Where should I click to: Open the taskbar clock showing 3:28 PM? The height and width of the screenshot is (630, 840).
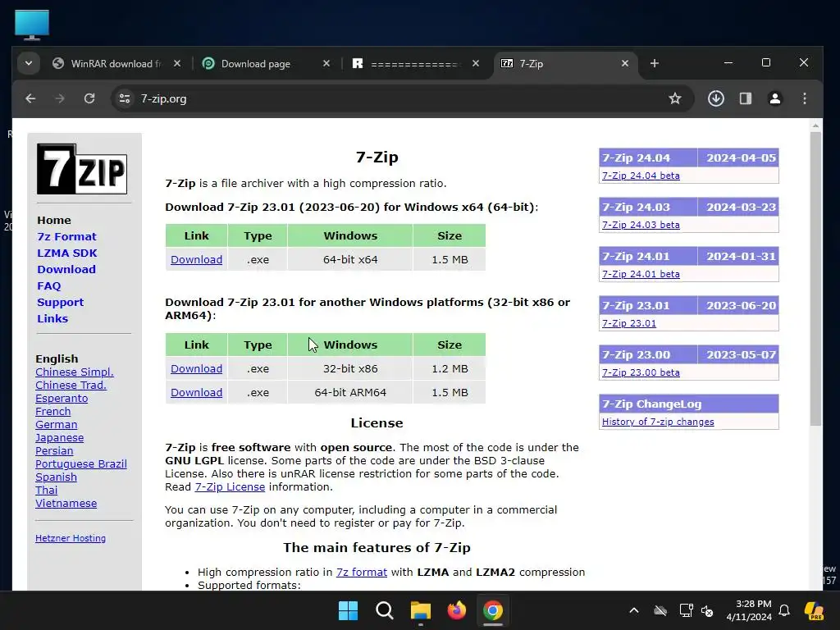[749, 610]
